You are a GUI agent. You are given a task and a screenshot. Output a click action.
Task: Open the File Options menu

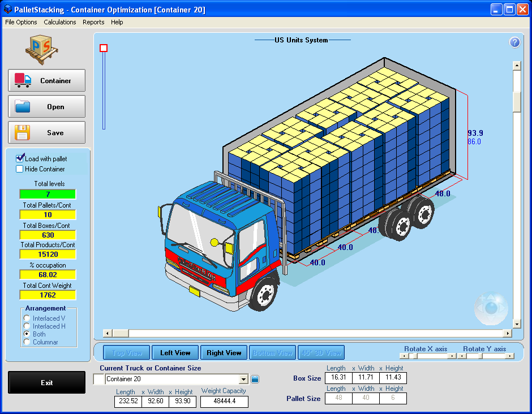click(21, 22)
